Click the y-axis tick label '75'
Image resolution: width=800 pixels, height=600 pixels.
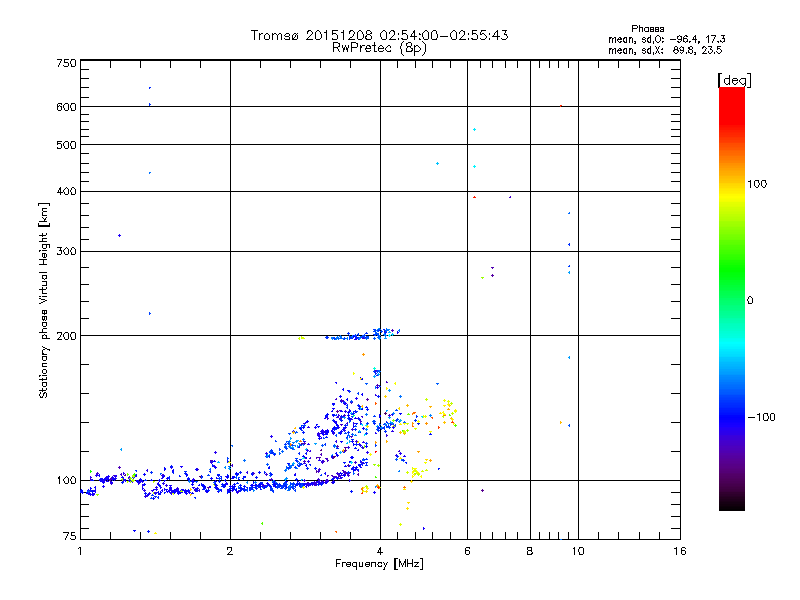click(x=70, y=536)
